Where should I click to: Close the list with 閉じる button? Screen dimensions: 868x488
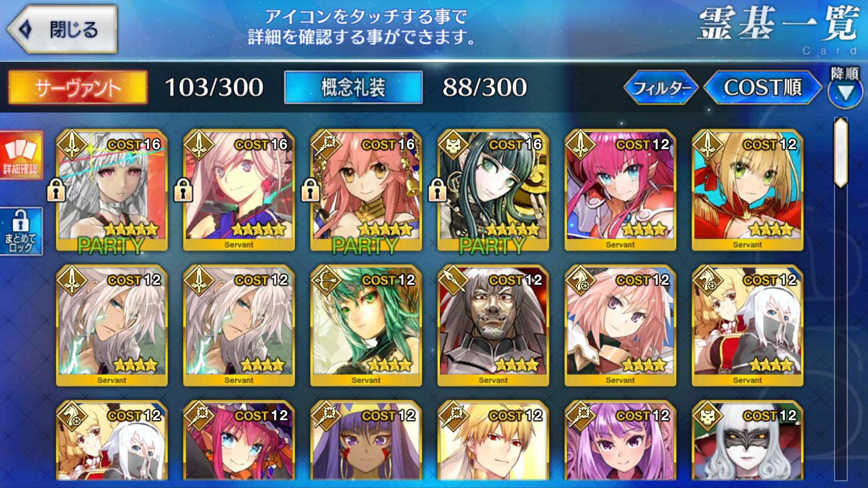coord(62,29)
